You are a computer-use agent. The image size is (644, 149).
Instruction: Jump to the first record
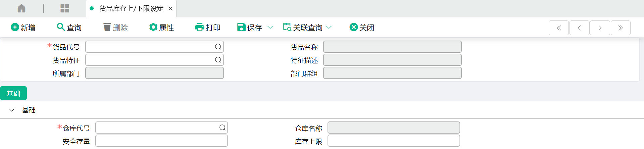coord(559,28)
